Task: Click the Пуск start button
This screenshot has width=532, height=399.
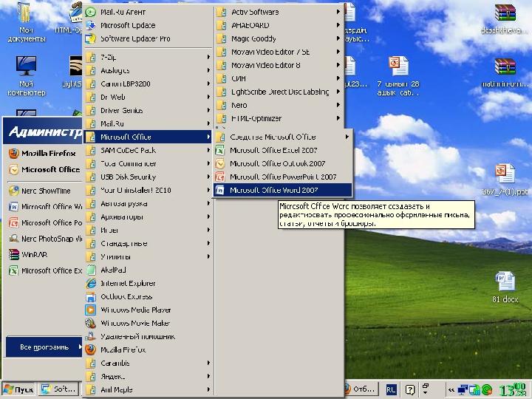Action: (x=18, y=389)
